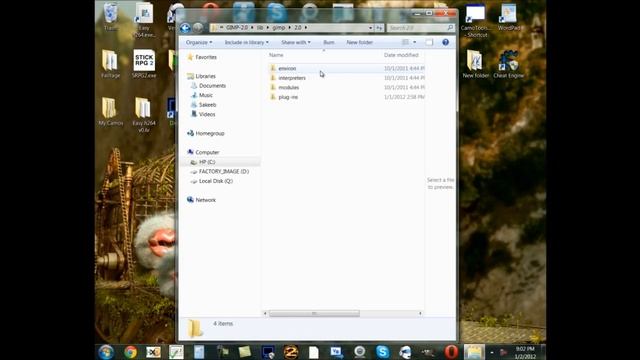Click the sticky notes taskbar icon

(x=244, y=352)
